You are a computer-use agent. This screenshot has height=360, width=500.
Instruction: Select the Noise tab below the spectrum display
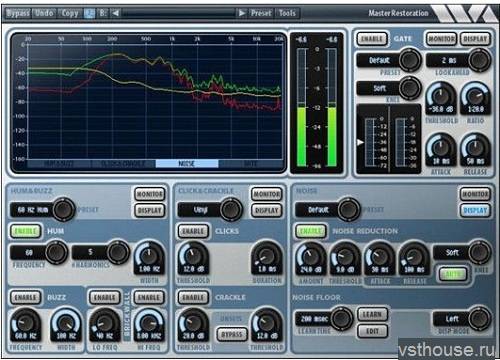pyautogui.click(x=187, y=163)
